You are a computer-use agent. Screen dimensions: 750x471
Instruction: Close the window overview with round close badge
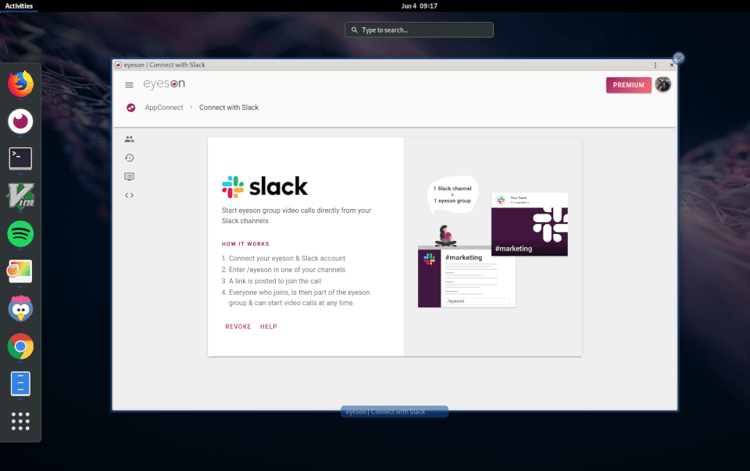(x=678, y=58)
